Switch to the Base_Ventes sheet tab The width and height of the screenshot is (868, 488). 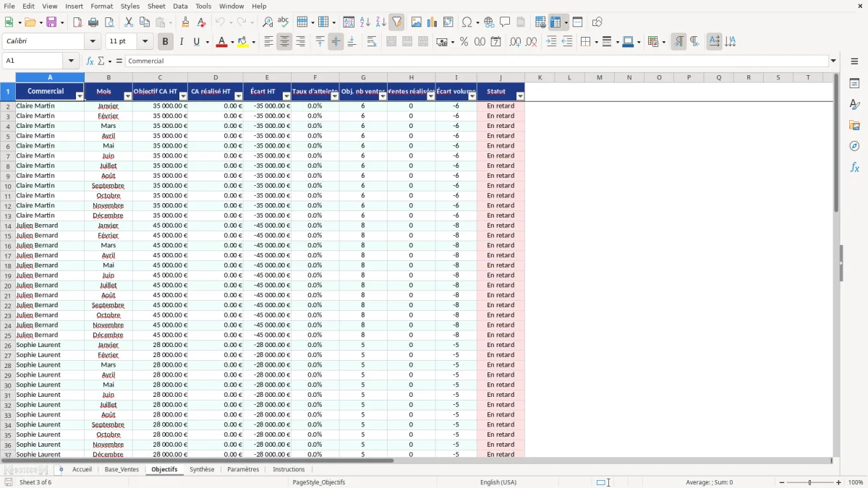pos(122,469)
